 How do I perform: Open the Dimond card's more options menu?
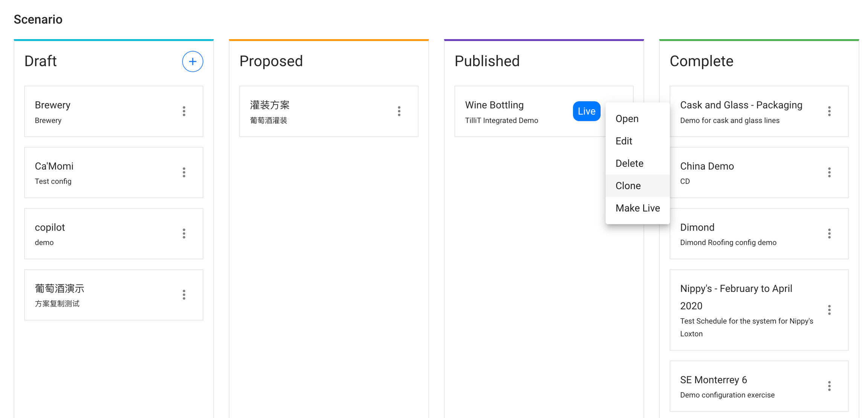(x=829, y=233)
